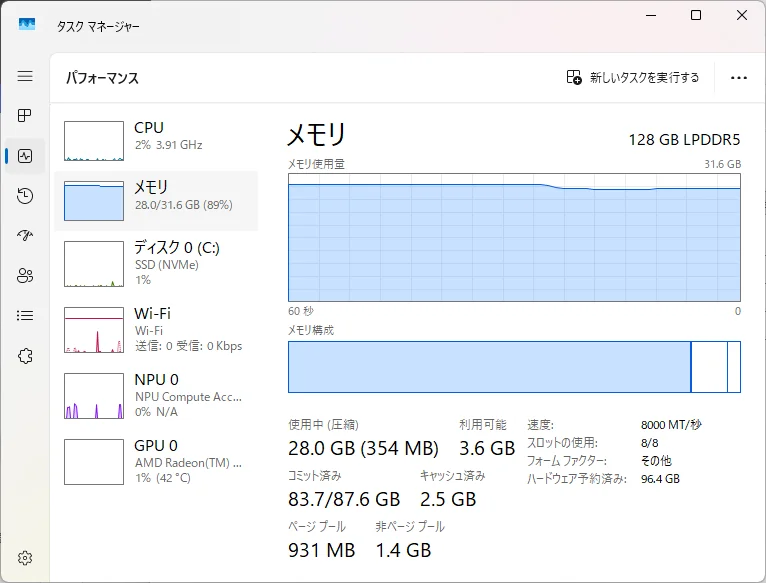Click the その他 form factor value

tap(656, 461)
